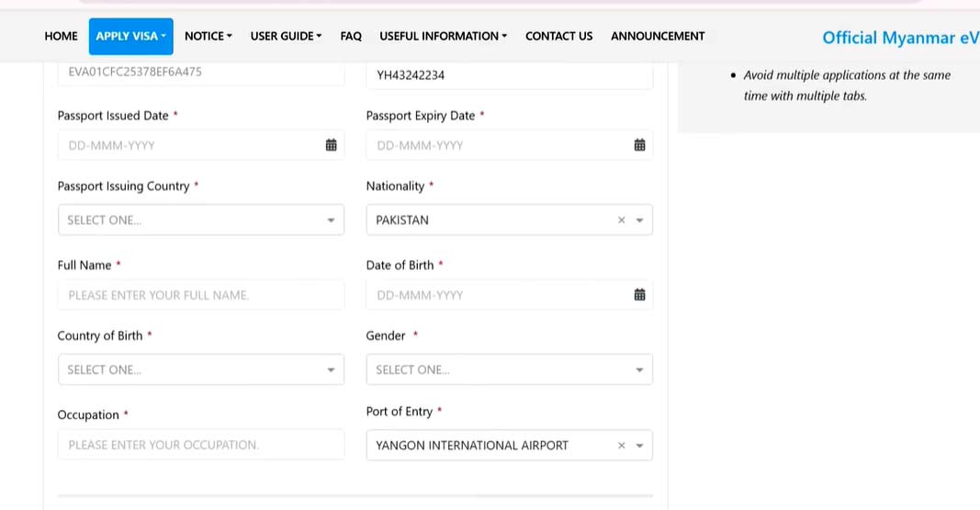Screen dimensions: 980x510
Task: Clear the PAKISTAN nationality selection
Action: coord(621,220)
